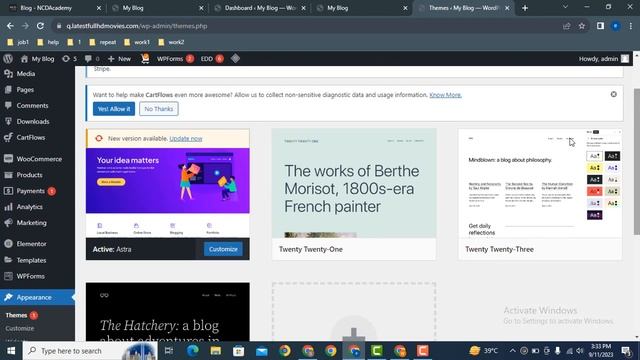640x360 pixels.
Task: Open job1 bookmark folder
Action: tap(18, 42)
